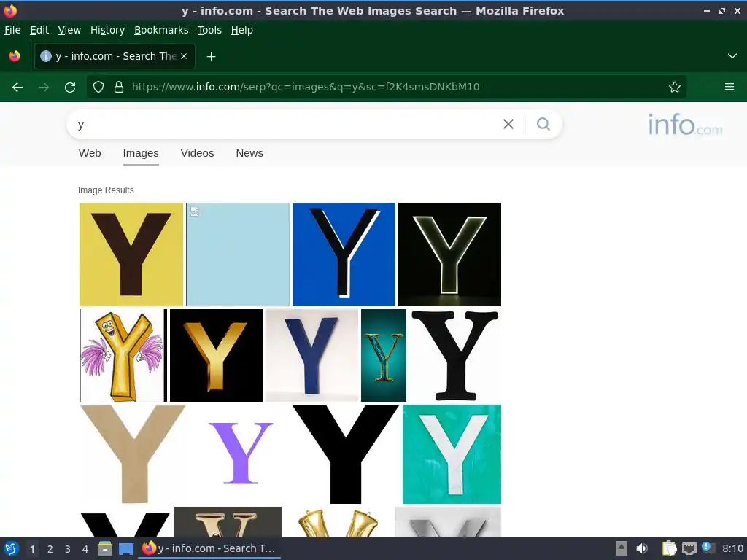Go to the info.com logo home link
747x560 pixels.
click(x=685, y=125)
